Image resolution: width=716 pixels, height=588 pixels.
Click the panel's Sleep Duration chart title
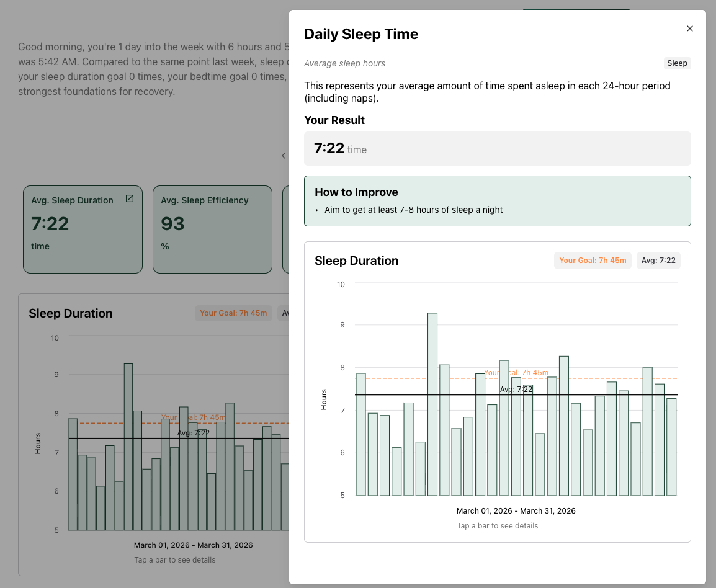(356, 261)
